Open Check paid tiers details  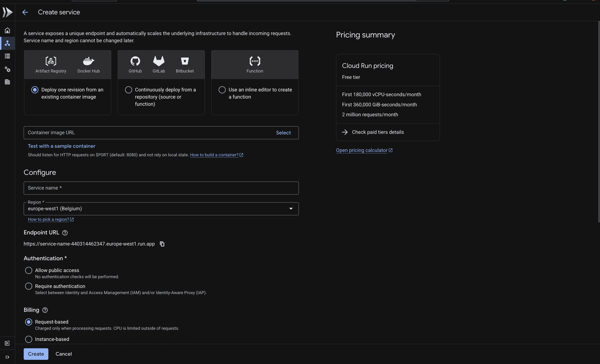[x=378, y=132]
